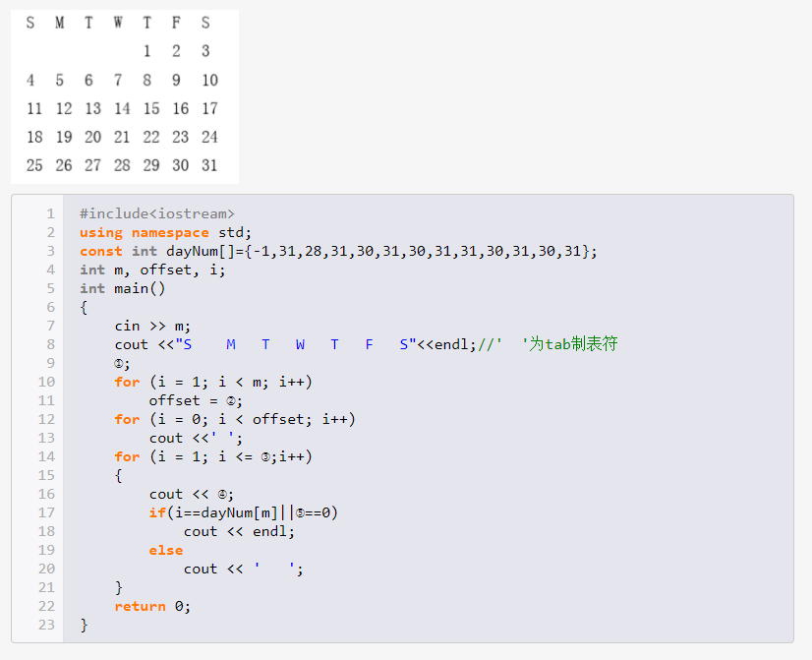Click the 'int main()' line
The width and height of the screenshot is (812, 660).
point(123,288)
